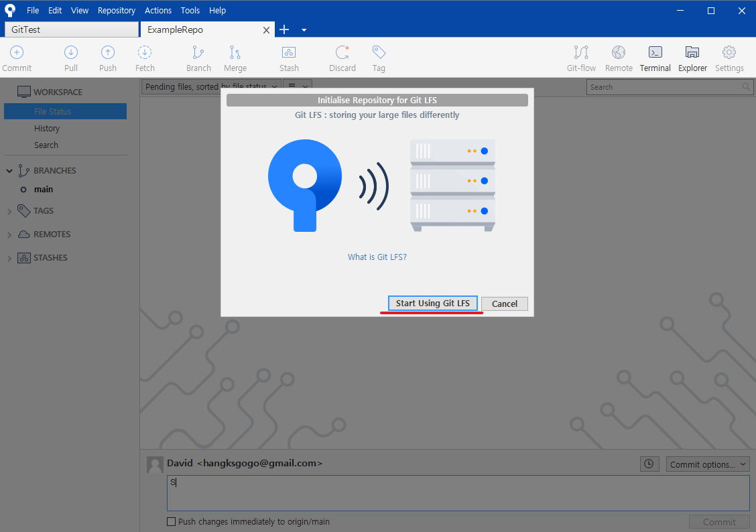Open the Commit options dropdown

pyautogui.click(x=707, y=464)
